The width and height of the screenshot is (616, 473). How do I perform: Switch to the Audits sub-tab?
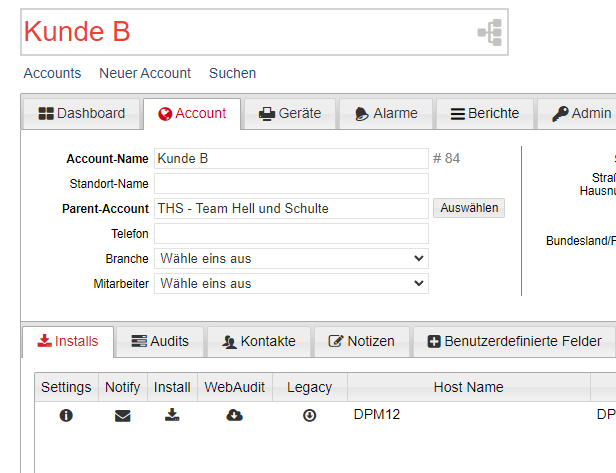click(160, 342)
